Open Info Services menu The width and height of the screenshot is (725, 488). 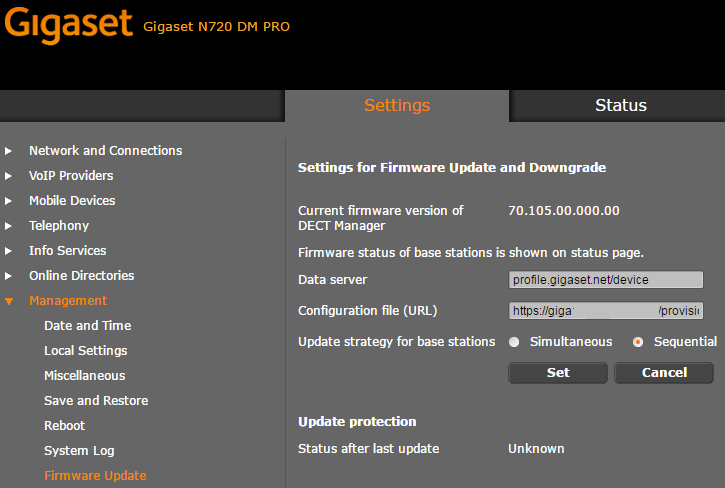(68, 251)
